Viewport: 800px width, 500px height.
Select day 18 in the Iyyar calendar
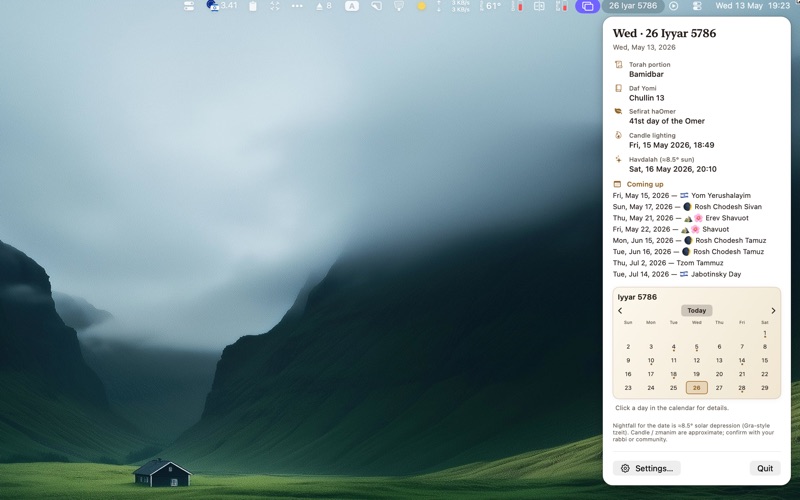pos(673,374)
